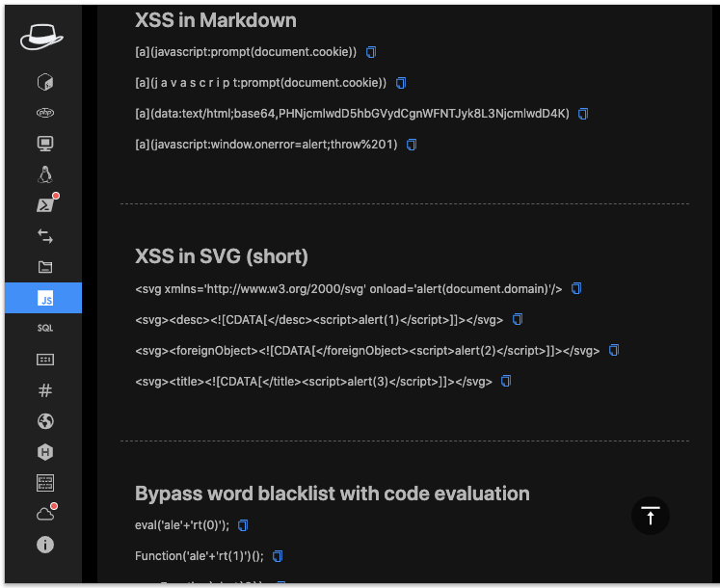Select text '[a](javascript:prompt(document.cookie))'
720x588 pixels.
(246, 52)
